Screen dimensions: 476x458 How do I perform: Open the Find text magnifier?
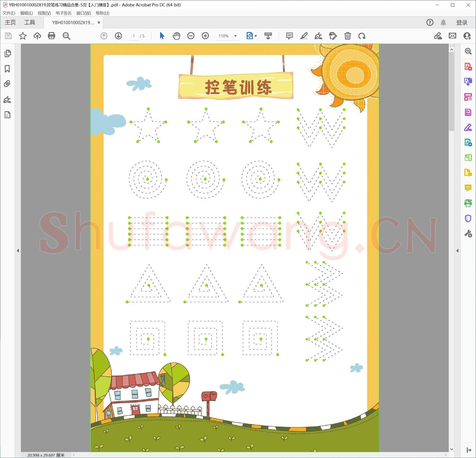pyautogui.click(x=66, y=36)
